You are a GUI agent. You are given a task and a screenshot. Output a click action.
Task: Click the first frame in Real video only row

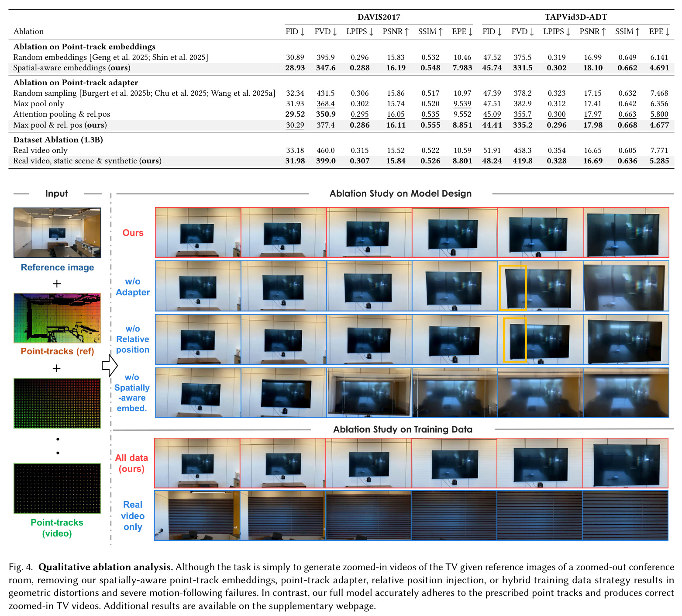point(197,516)
